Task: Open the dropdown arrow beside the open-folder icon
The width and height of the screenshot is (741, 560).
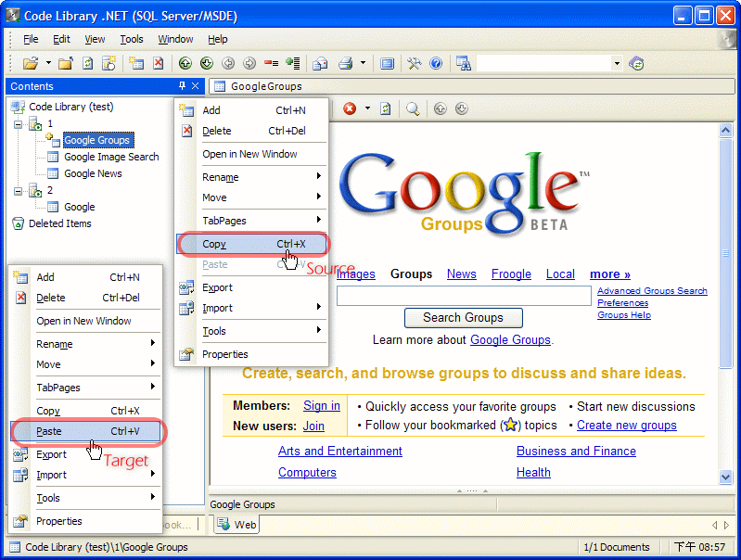Action: coord(48,62)
